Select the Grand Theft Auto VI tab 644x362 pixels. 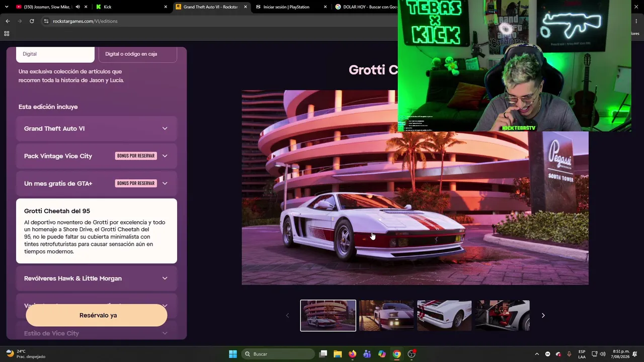click(x=211, y=7)
